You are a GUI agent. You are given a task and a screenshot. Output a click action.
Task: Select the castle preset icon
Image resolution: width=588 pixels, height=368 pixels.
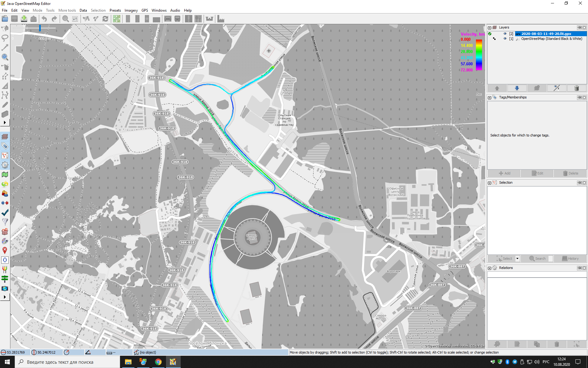pos(209,19)
